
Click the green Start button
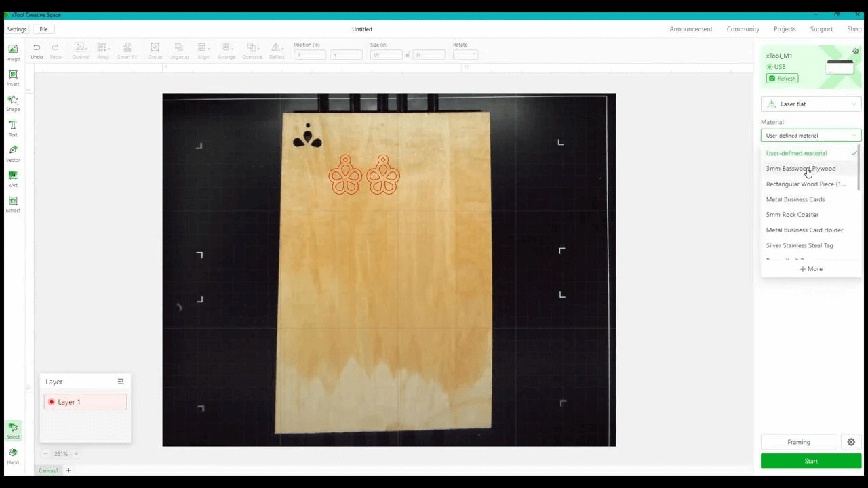point(811,461)
